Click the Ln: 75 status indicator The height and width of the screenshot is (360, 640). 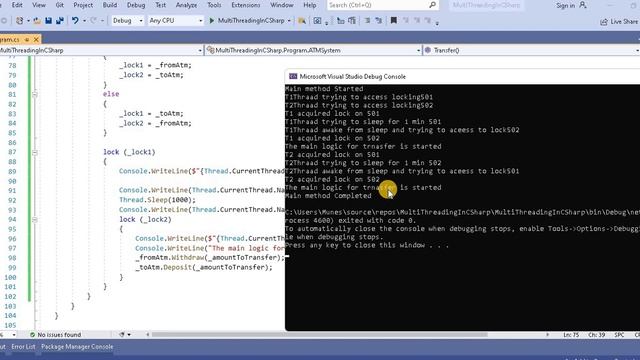pyautogui.click(x=571, y=335)
